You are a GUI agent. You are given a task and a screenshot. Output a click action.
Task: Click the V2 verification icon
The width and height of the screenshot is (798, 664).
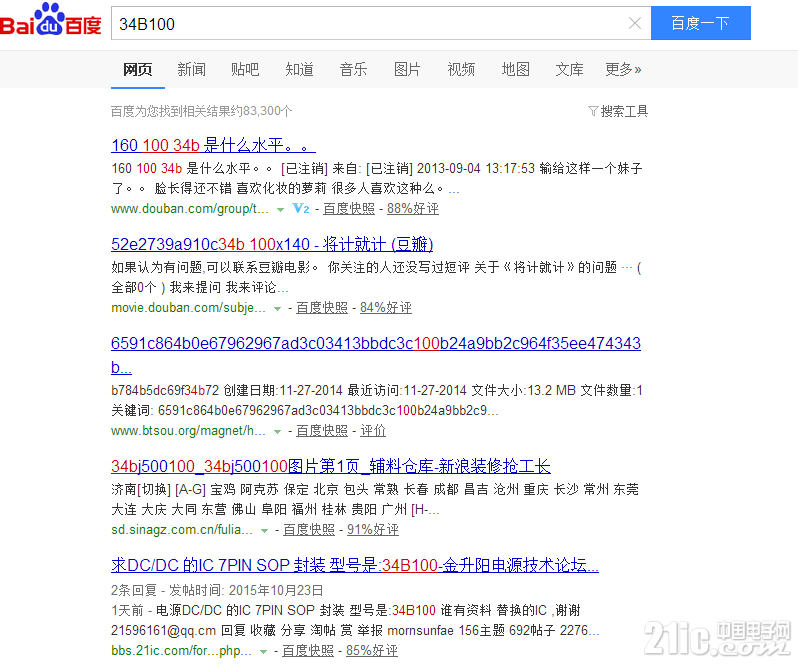[301, 208]
